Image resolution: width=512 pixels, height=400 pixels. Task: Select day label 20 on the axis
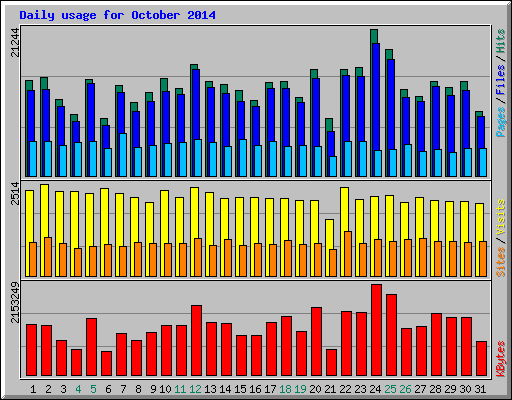pyautogui.click(x=315, y=389)
